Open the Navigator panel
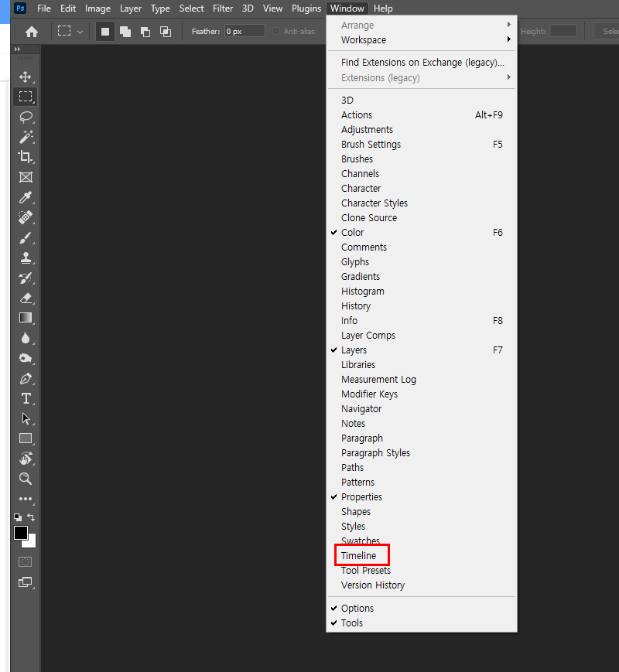The image size is (619, 672). (x=421, y=408)
